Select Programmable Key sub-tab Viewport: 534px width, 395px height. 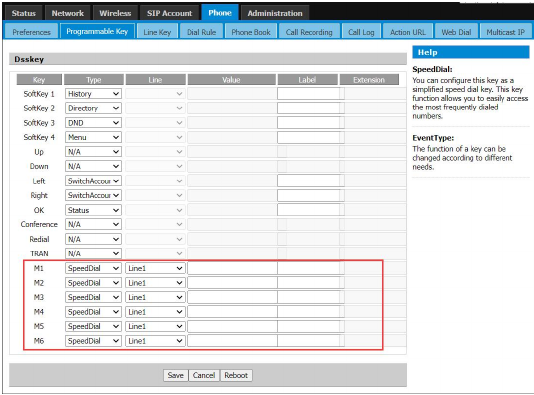pyautogui.click(x=97, y=31)
